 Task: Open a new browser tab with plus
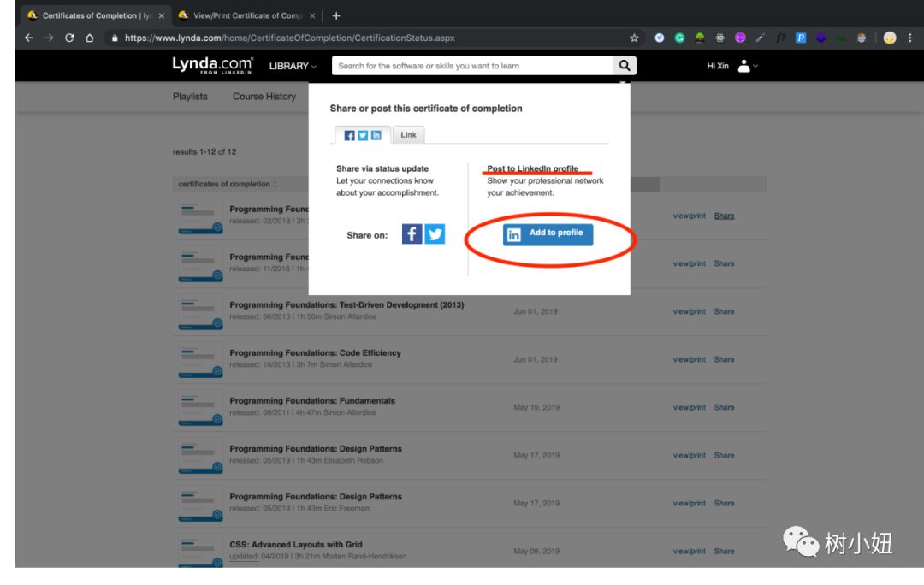click(336, 16)
